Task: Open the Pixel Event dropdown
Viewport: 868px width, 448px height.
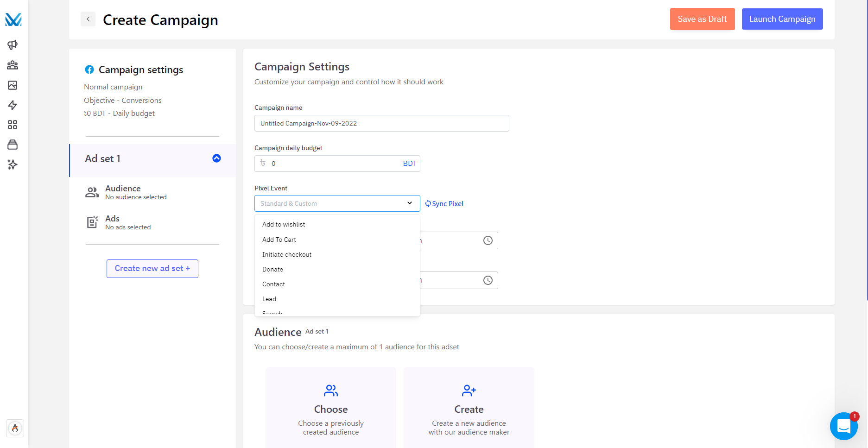Action: (x=337, y=203)
